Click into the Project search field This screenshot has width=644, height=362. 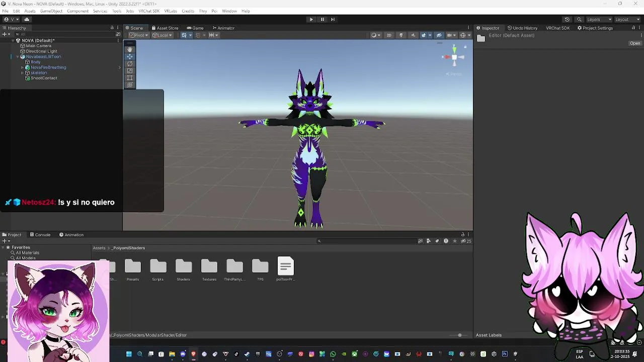click(x=366, y=241)
